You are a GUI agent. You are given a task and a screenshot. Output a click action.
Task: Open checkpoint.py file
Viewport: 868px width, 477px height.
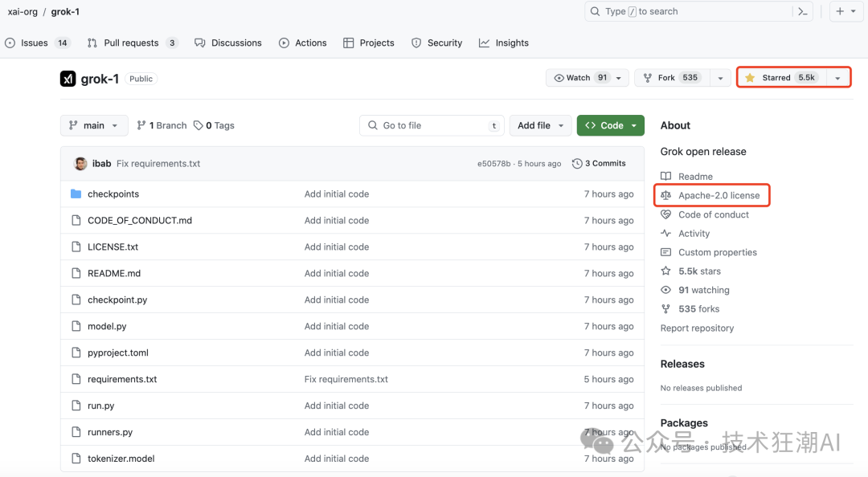pyautogui.click(x=117, y=300)
